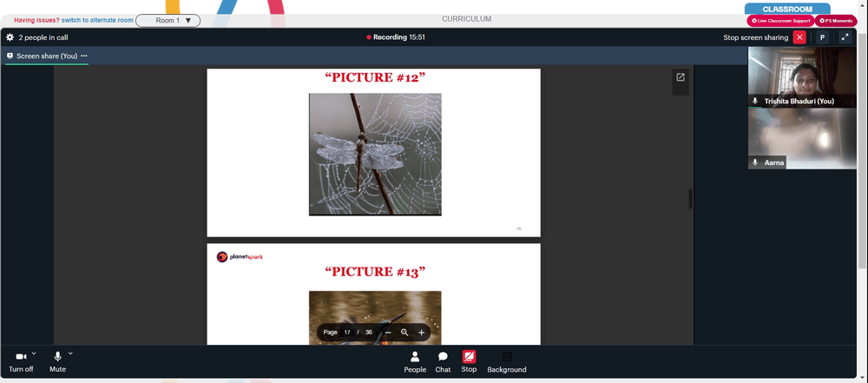Open the Room 1 dropdown
The image size is (868, 383).
point(168,21)
